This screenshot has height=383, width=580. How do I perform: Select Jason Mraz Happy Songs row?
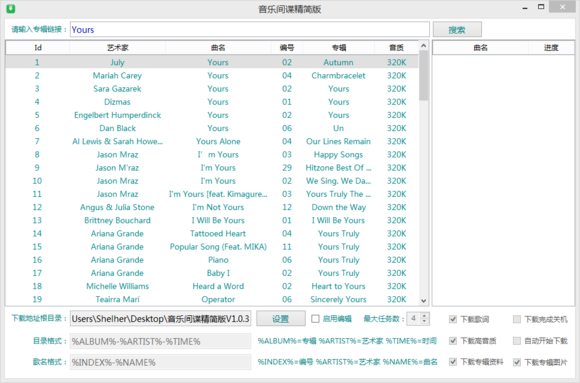point(212,154)
